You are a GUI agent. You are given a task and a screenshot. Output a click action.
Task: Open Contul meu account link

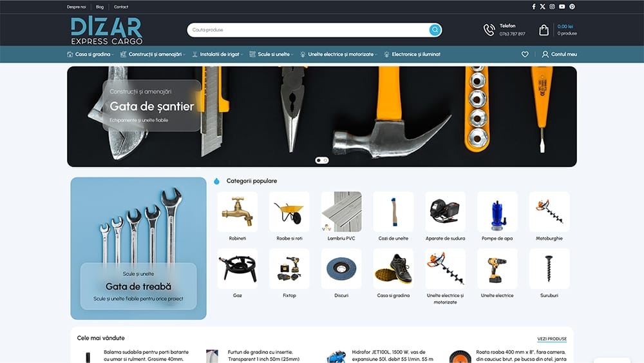[x=560, y=54]
